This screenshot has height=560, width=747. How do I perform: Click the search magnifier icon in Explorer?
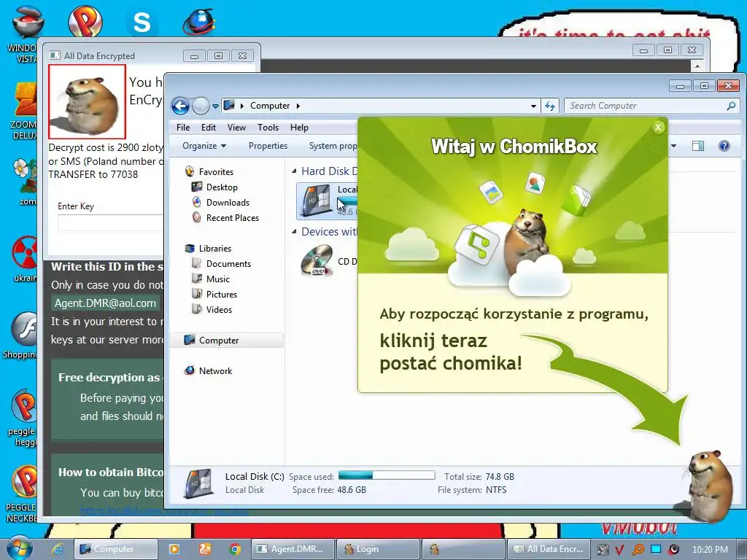click(731, 106)
